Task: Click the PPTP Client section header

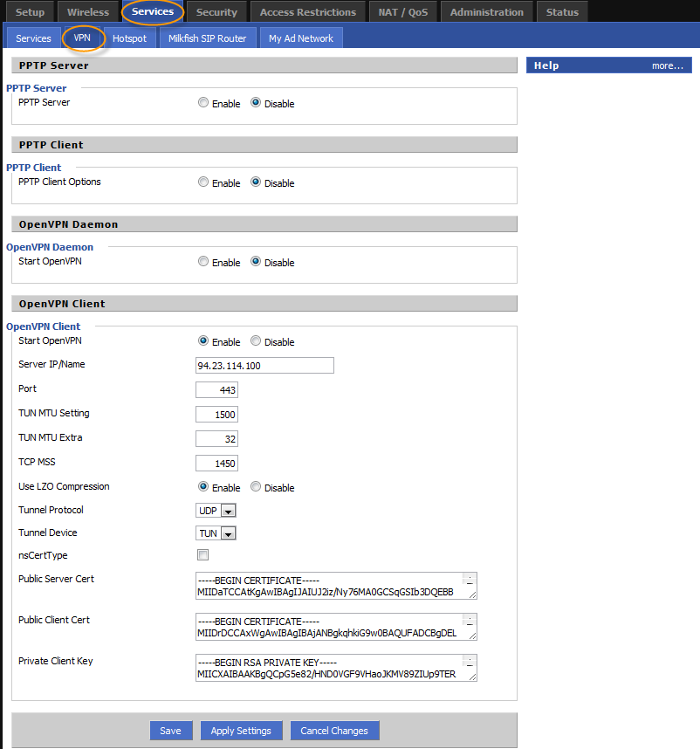Action: coord(264,145)
